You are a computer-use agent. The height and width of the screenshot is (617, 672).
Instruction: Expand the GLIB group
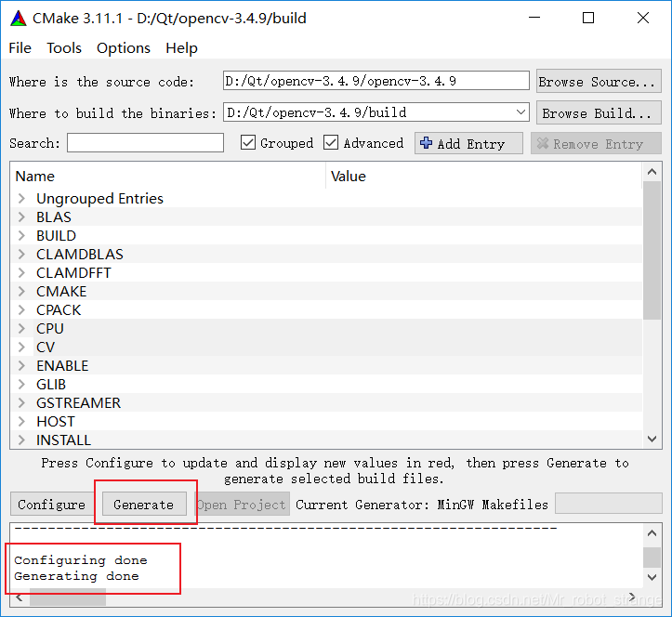pyautogui.click(x=21, y=385)
